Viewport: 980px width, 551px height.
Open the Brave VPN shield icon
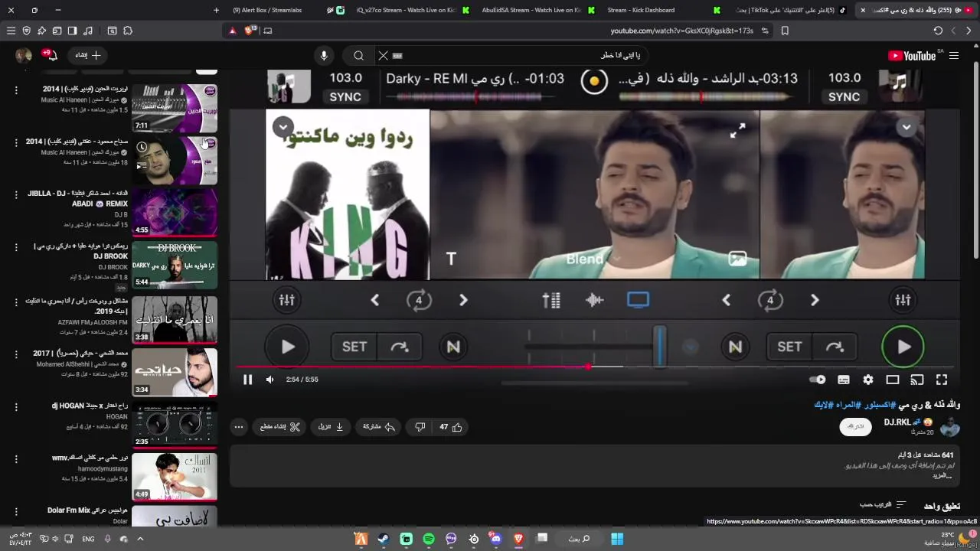pos(26,31)
